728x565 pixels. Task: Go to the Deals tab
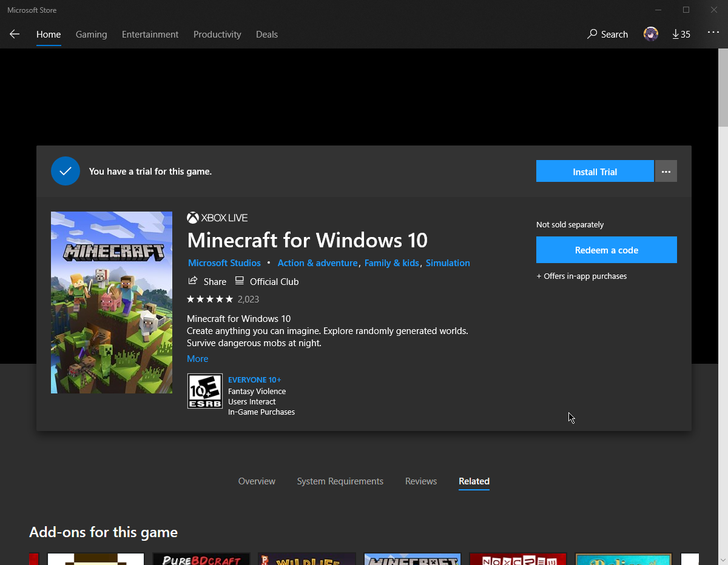coord(267,35)
